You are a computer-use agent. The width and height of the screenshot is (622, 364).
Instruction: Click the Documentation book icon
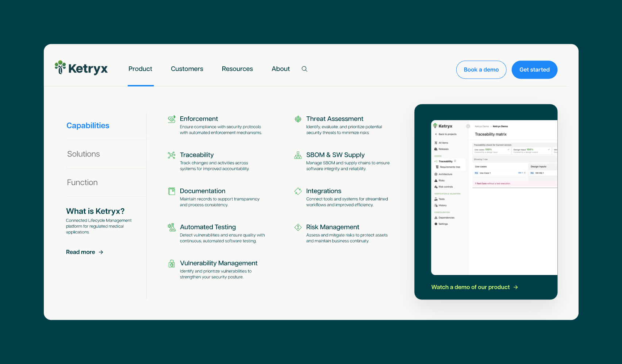[x=172, y=191]
